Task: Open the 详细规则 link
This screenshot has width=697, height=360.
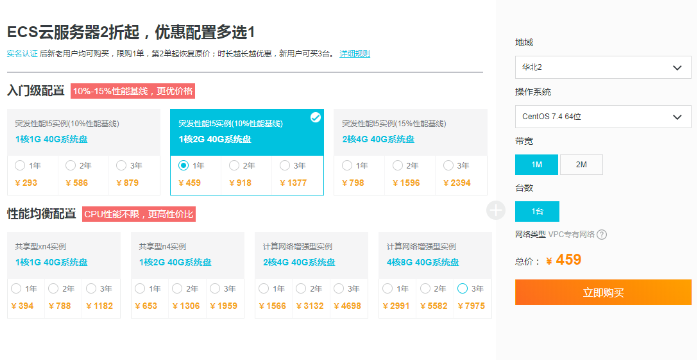Action: (x=355, y=54)
